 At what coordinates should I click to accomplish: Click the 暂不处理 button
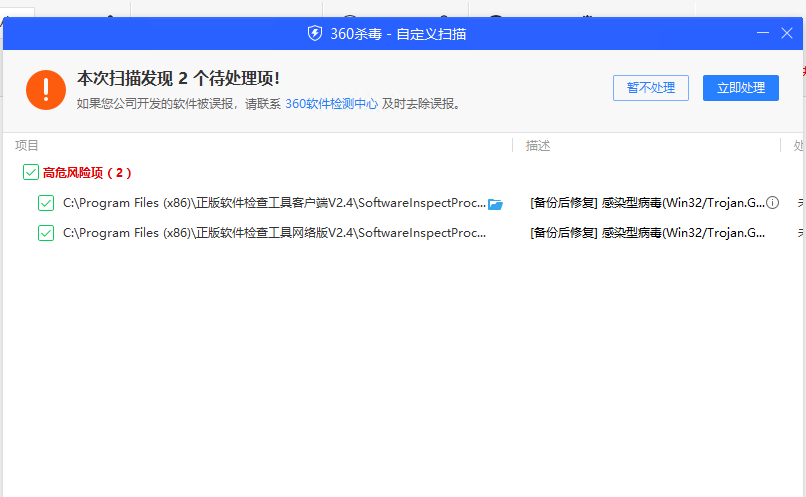651,88
